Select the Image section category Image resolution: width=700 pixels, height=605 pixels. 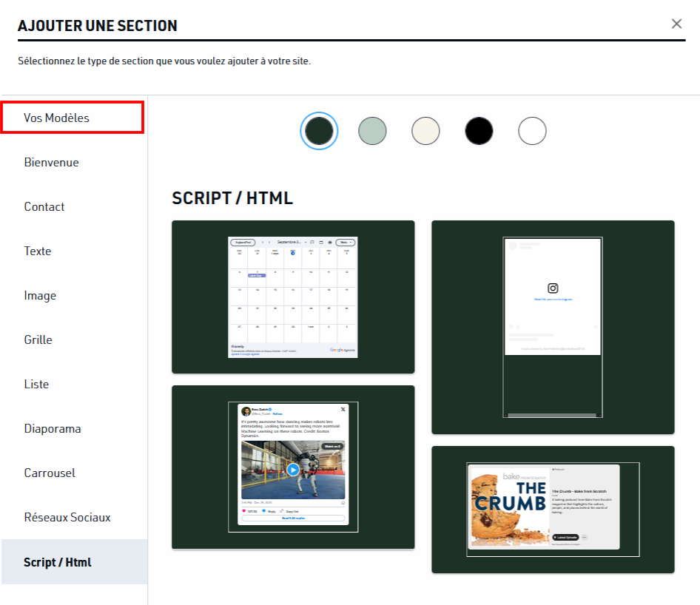tap(74, 295)
